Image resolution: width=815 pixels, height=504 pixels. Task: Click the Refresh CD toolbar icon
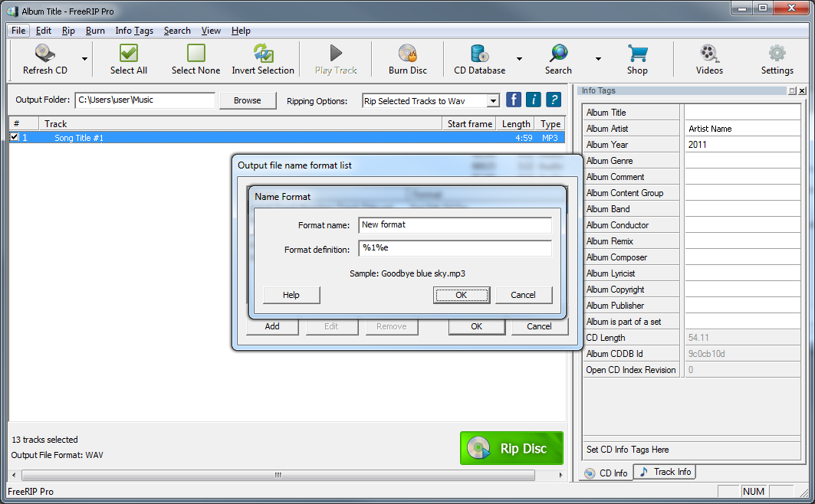click(x=45, y=53)
